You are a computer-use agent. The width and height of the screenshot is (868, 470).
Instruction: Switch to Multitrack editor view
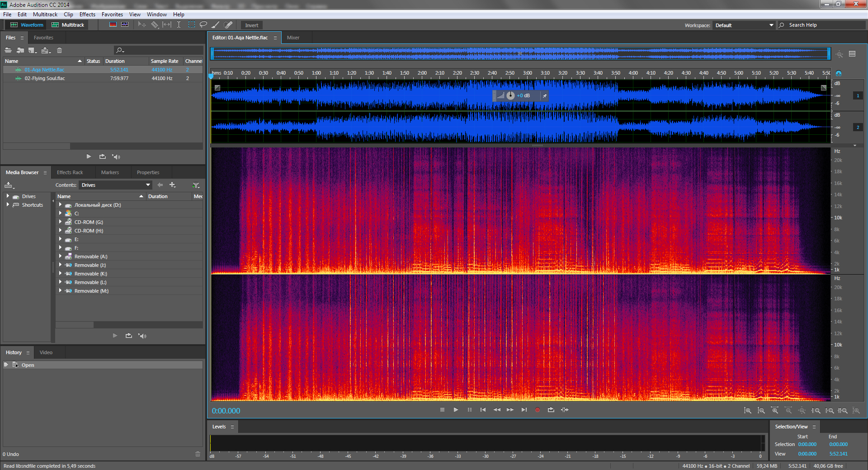click(x=68, y=25)
